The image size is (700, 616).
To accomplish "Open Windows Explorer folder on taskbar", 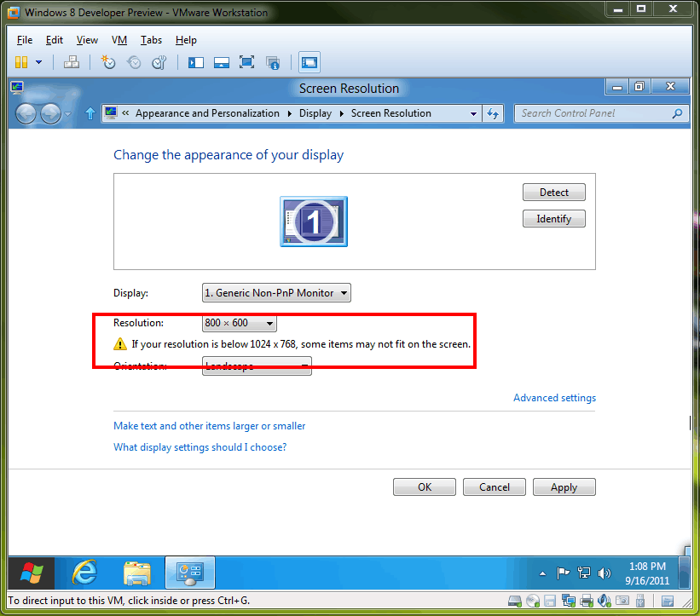I will click(137, 573).
